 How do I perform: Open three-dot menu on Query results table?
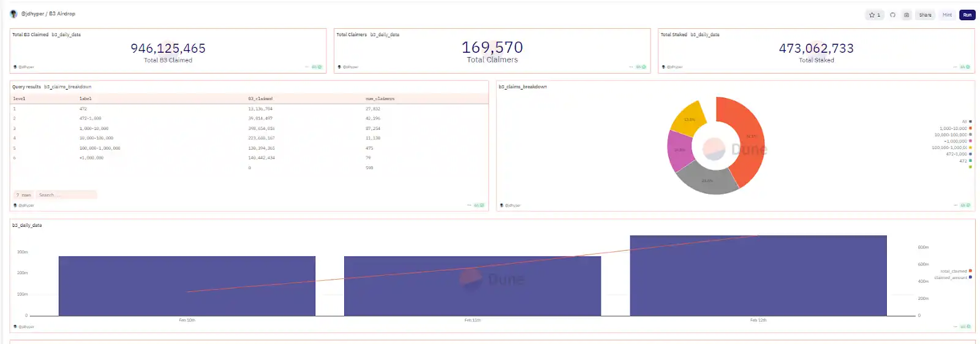(469, 205)
